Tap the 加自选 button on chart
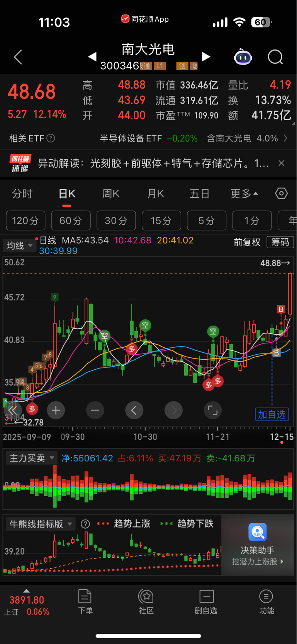This screenshot has width=297, height=644. pos(272,415)
